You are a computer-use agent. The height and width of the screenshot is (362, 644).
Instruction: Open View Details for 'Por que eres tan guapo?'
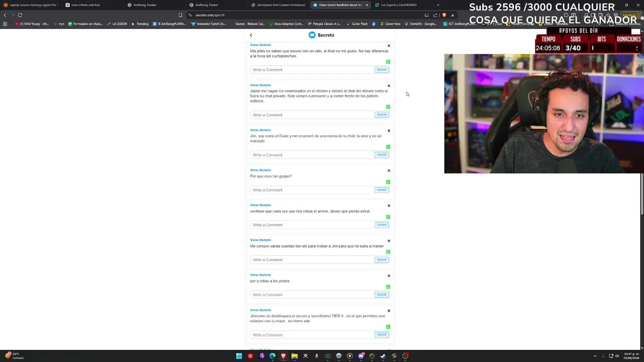261,170
